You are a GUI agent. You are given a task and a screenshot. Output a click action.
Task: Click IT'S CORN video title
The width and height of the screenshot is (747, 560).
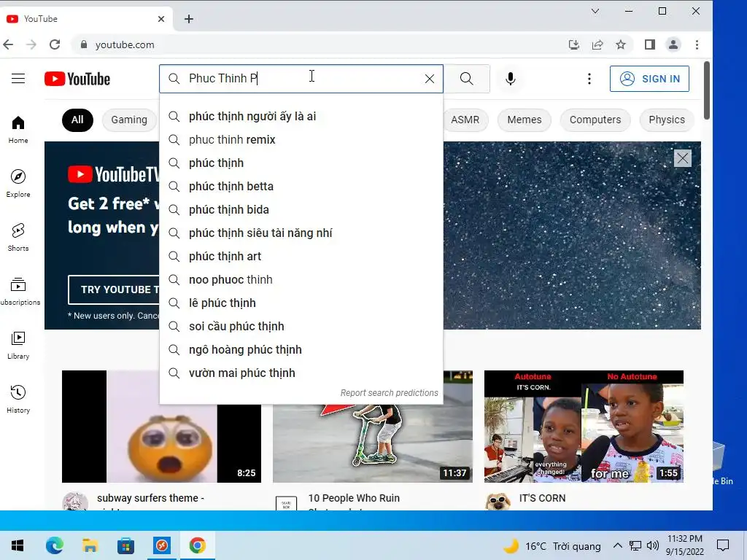542,498
